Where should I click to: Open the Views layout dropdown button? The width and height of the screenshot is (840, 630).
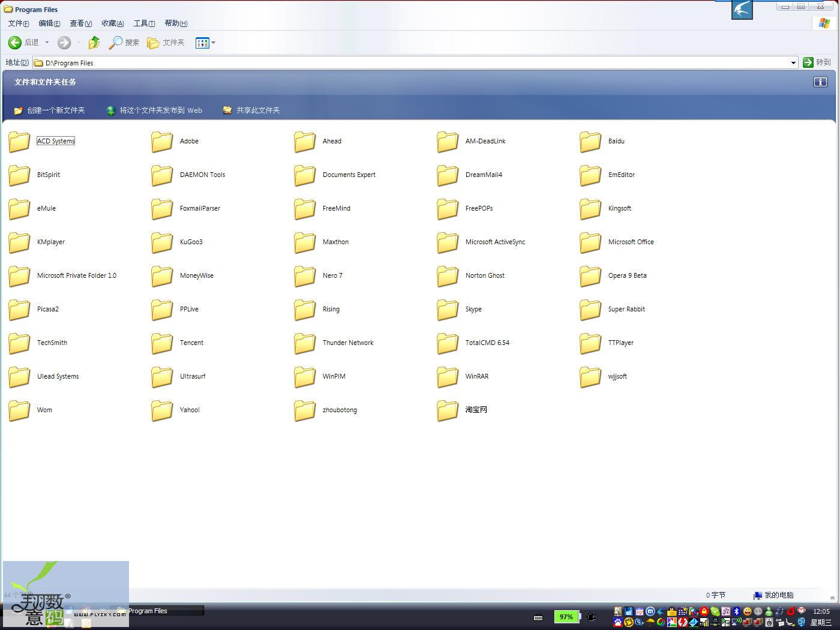(205, 43)
